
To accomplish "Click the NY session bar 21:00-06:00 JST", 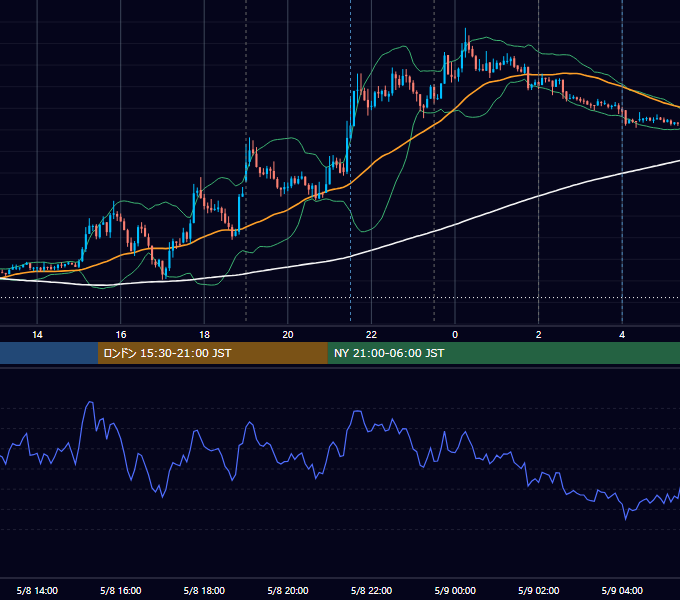I will coord(503,353).
